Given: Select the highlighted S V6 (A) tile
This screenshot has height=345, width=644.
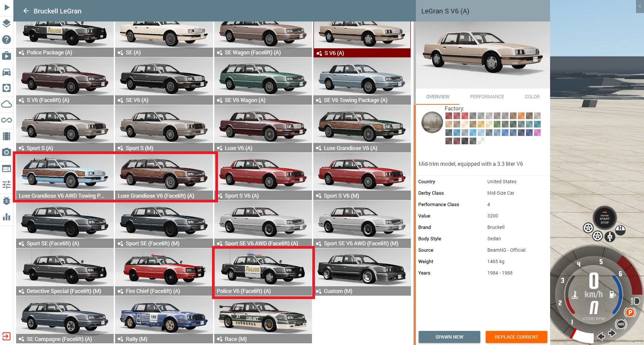Looking at the screenshot, I should (362, 39).
